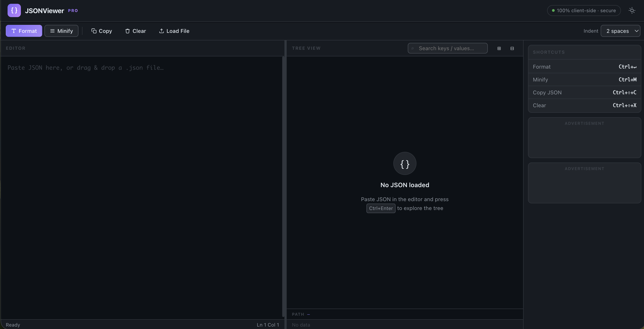
Task: Click the editor vertical scrollbar
Action: click(x=283, y=187)
